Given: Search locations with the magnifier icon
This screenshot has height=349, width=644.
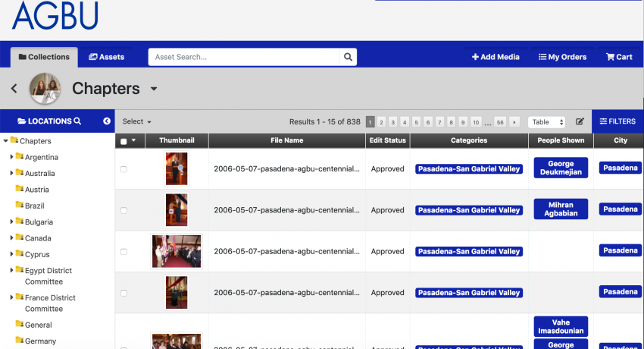Looking at the screenshot, I should point(77,121).
